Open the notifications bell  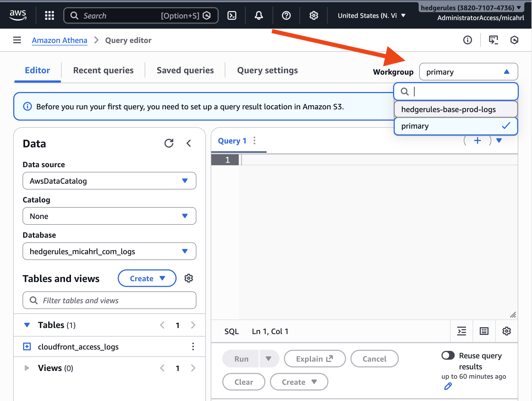(x=259, y=16)
